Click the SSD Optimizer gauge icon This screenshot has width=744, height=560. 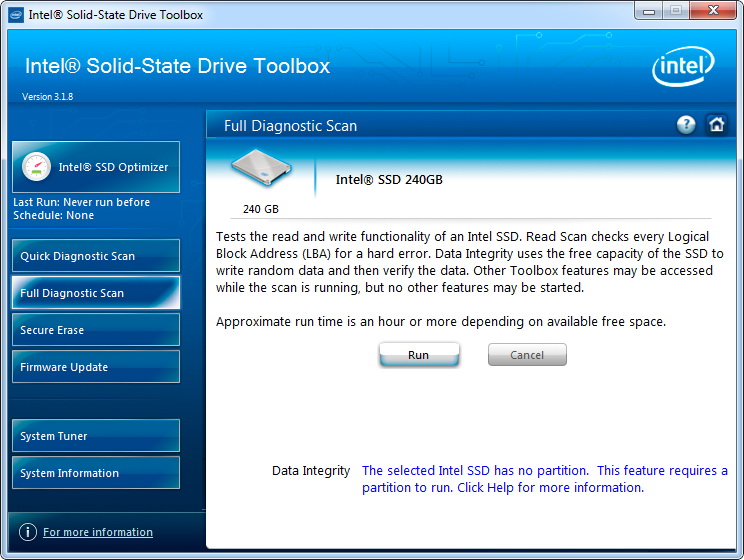[36, 167]
